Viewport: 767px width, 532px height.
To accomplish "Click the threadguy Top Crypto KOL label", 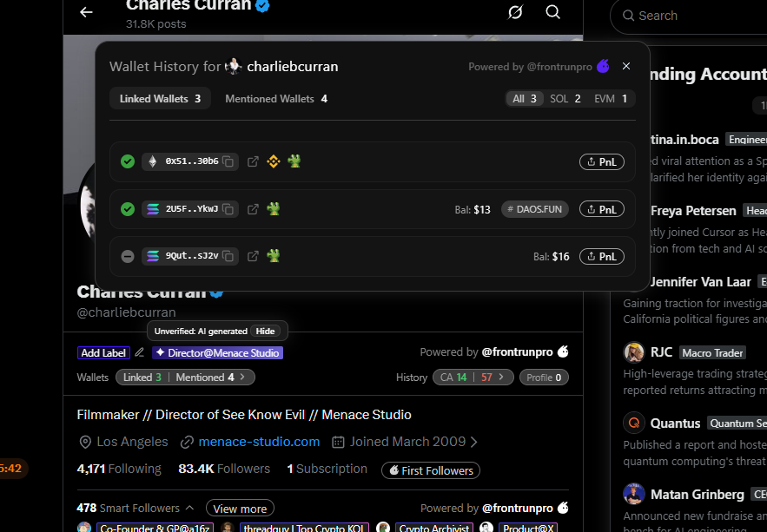I will (x=302, y=528).
